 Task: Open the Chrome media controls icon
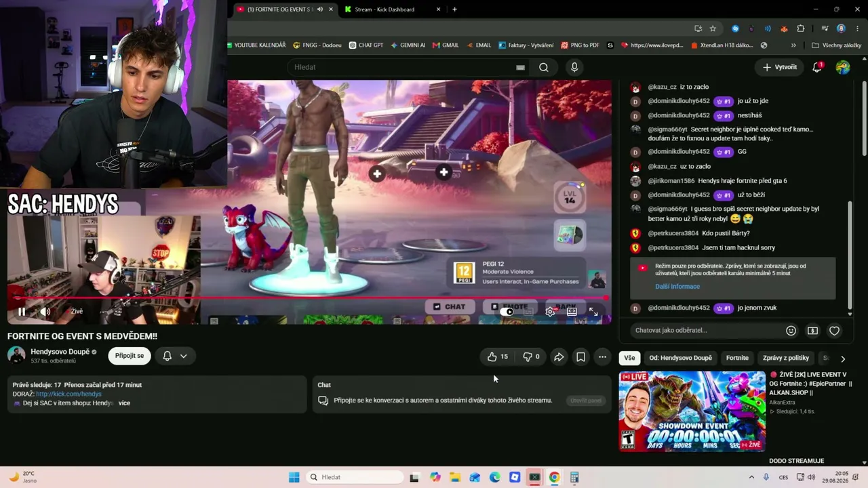[825, 28]
